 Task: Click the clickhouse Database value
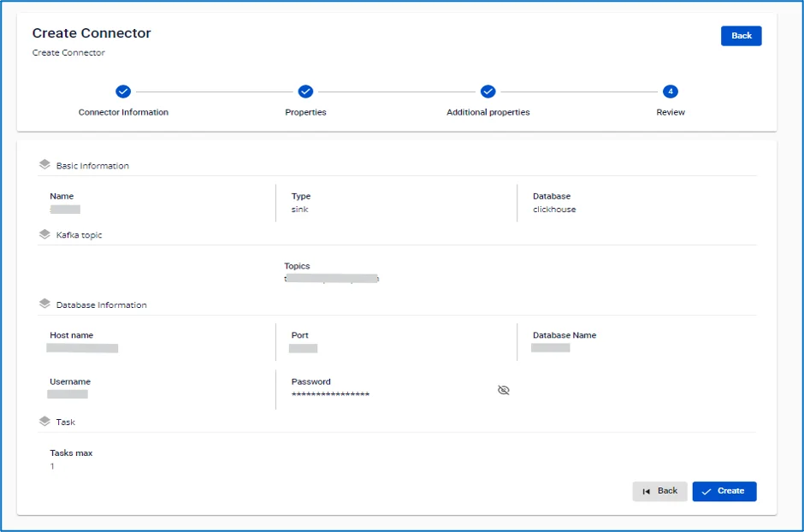click(553, 209)
